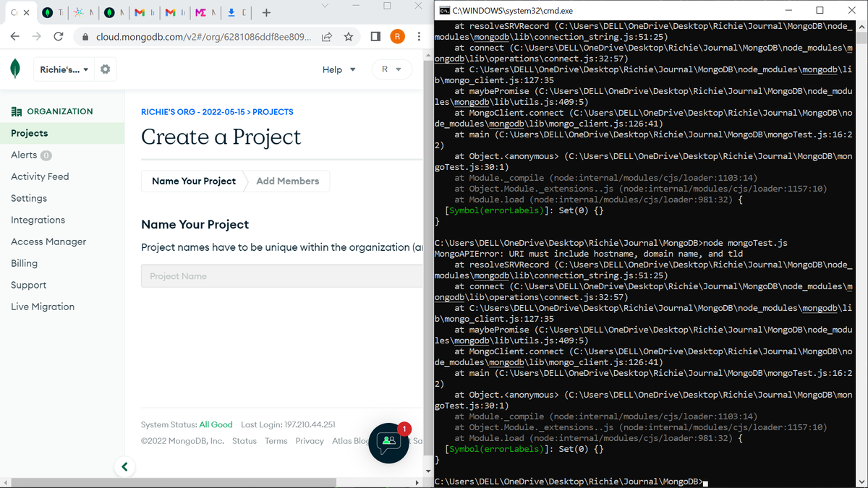Click cmd scrollbar up arrow
Image resolution: width=868 pixels, height=488 pixels.
861,27
